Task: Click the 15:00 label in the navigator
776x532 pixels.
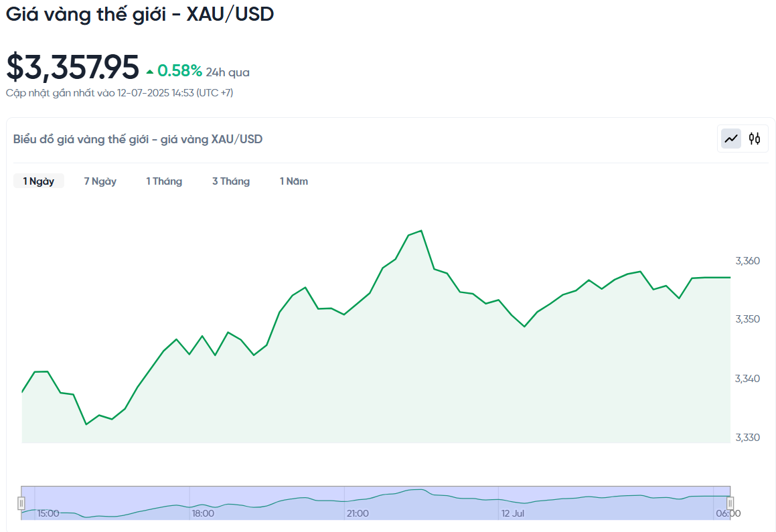Action: pyautogui.click(x=48, y=513)
